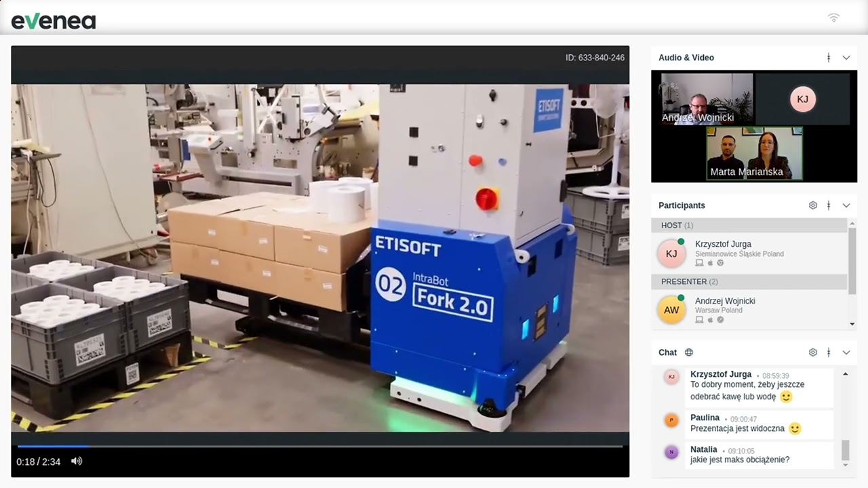Open Audio & Video panel options menu
Image resolution: width=868 pixels, height=488 pixels.
click(x=829, y=58)
